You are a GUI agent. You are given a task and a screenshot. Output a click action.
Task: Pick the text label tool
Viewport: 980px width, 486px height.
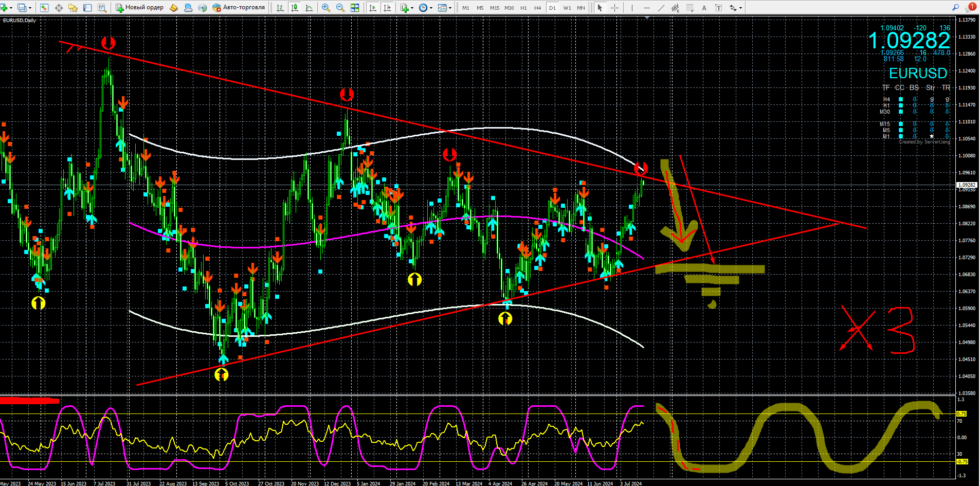(704, 8)
